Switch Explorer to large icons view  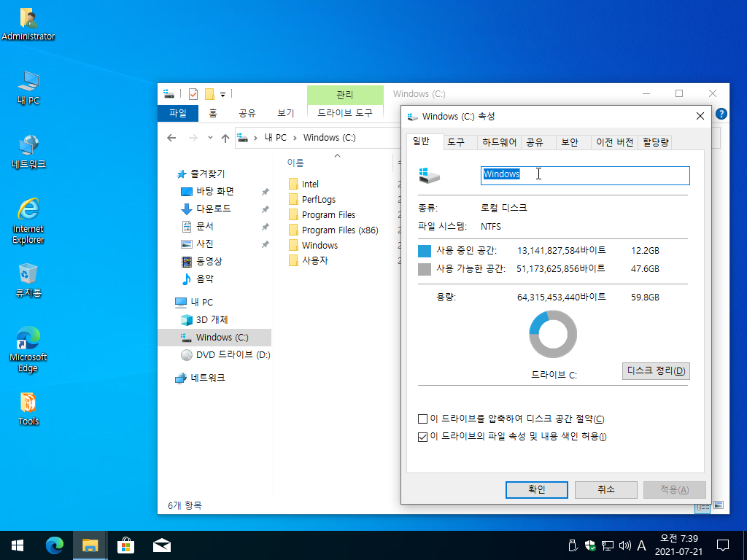tap(719, 505)
